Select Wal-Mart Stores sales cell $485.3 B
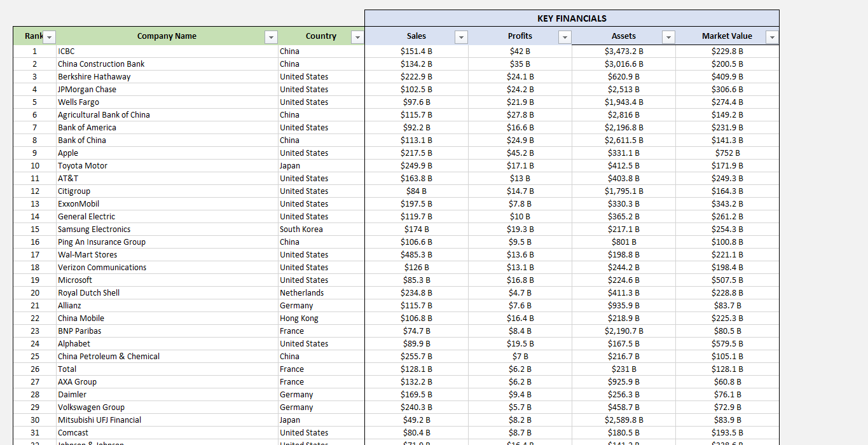 click(x=416, y=255)
